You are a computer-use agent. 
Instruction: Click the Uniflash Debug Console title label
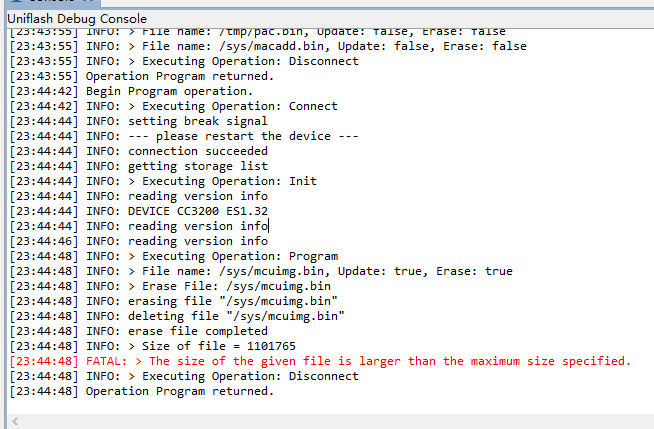coord(77,19)
